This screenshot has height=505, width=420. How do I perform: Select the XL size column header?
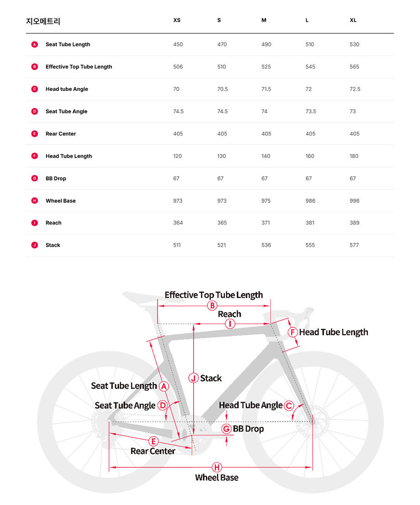(353, 21)
